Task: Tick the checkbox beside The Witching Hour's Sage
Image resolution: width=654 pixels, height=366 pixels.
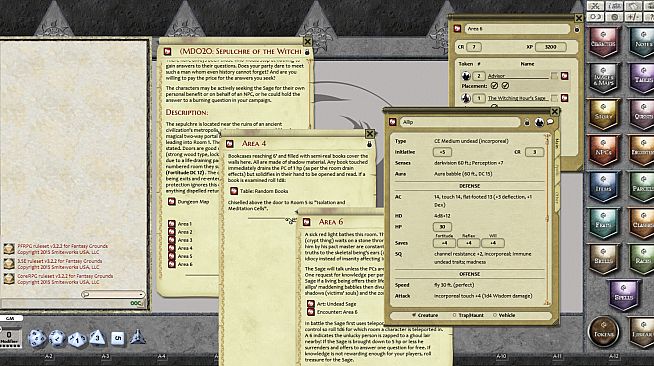Action: tap(554, 98)
